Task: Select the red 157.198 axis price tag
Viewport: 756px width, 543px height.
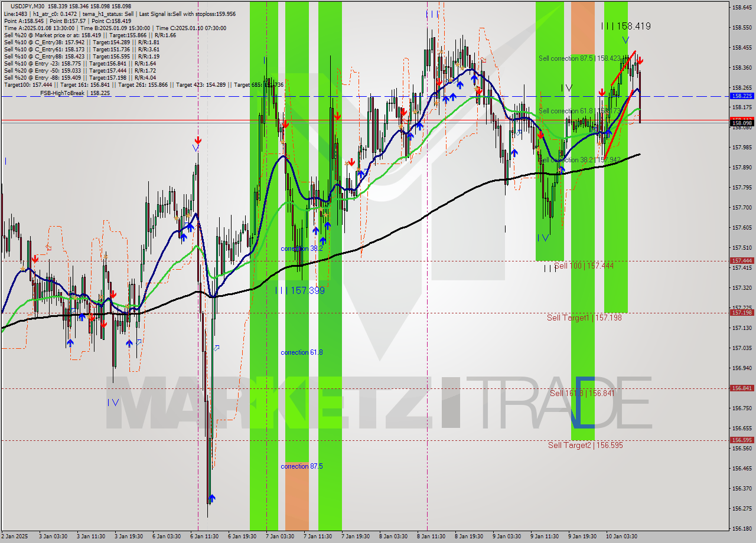Action: (x=742, y=313)
